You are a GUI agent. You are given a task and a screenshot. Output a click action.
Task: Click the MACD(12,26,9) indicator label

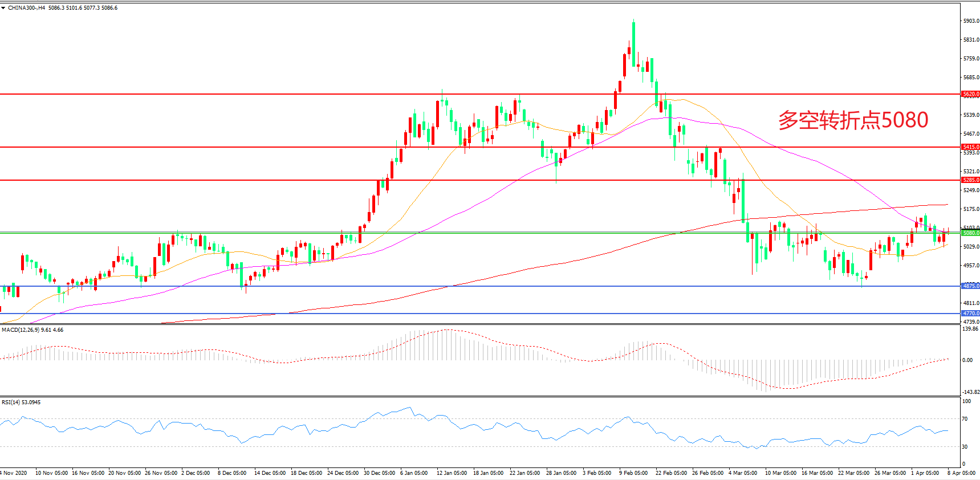[x=21, y=330]
